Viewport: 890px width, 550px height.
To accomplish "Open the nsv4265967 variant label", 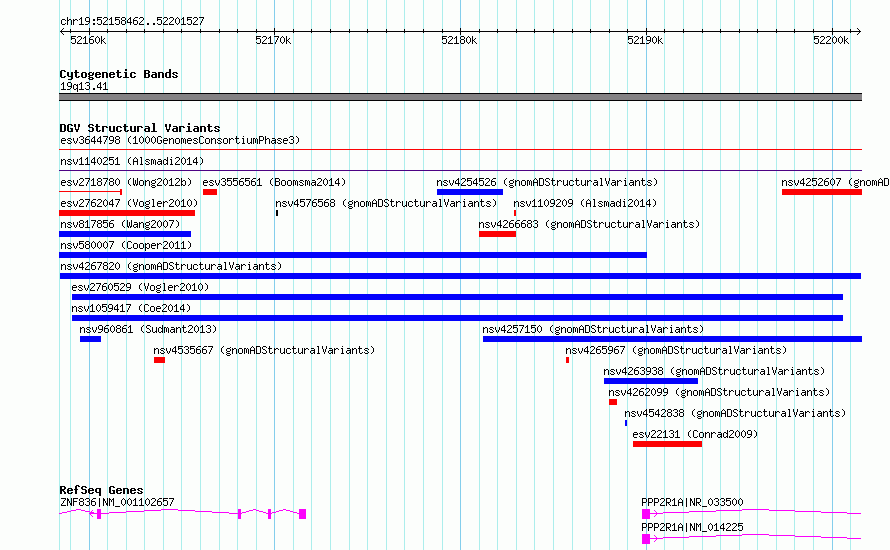I will (676, 350).
